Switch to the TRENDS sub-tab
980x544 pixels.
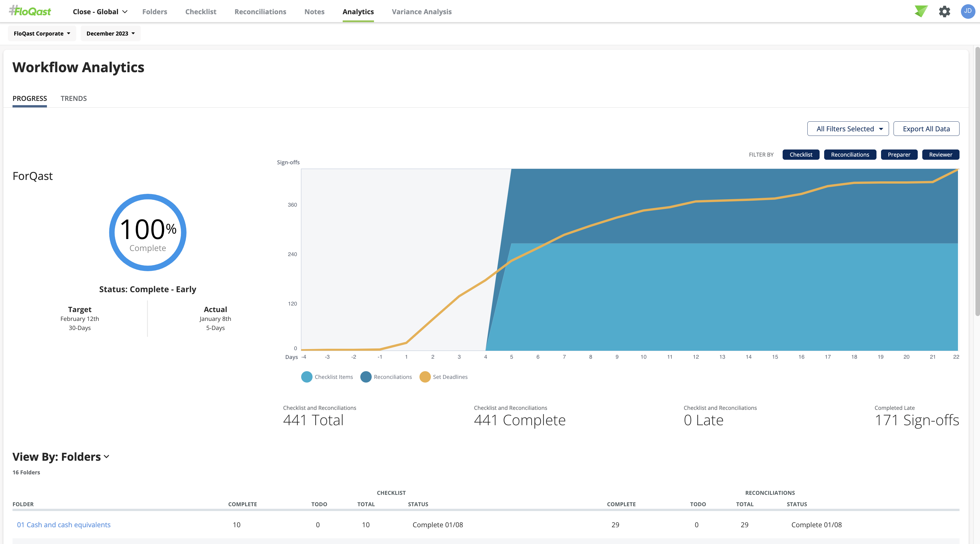tap(73, 98)
